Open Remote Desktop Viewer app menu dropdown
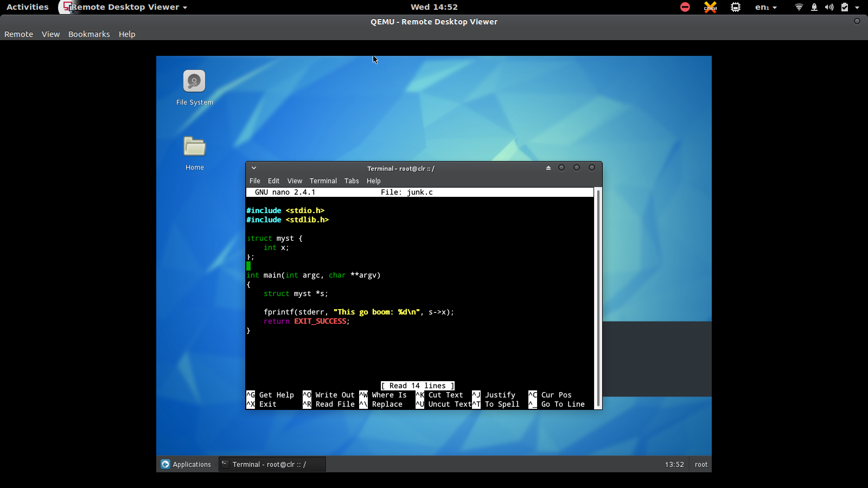Image resolution: width=868 pixels, height=488 pixels. (x=129, y=7)
